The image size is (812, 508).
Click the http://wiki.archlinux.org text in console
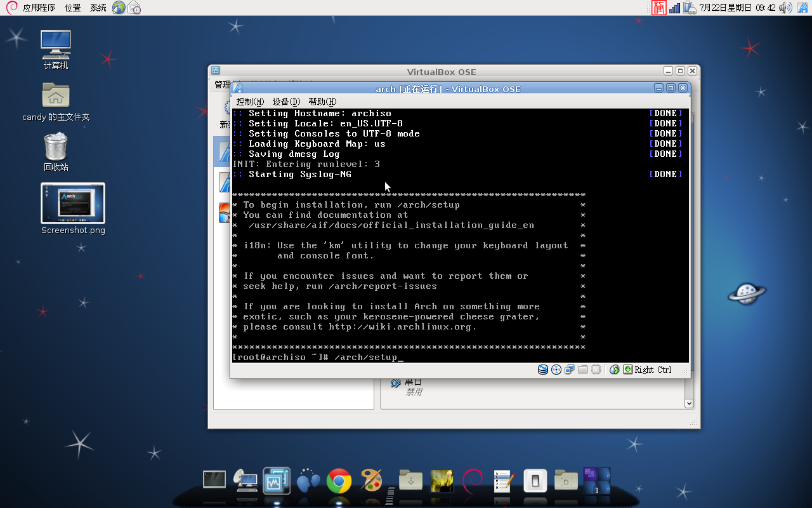click(400, 326)
